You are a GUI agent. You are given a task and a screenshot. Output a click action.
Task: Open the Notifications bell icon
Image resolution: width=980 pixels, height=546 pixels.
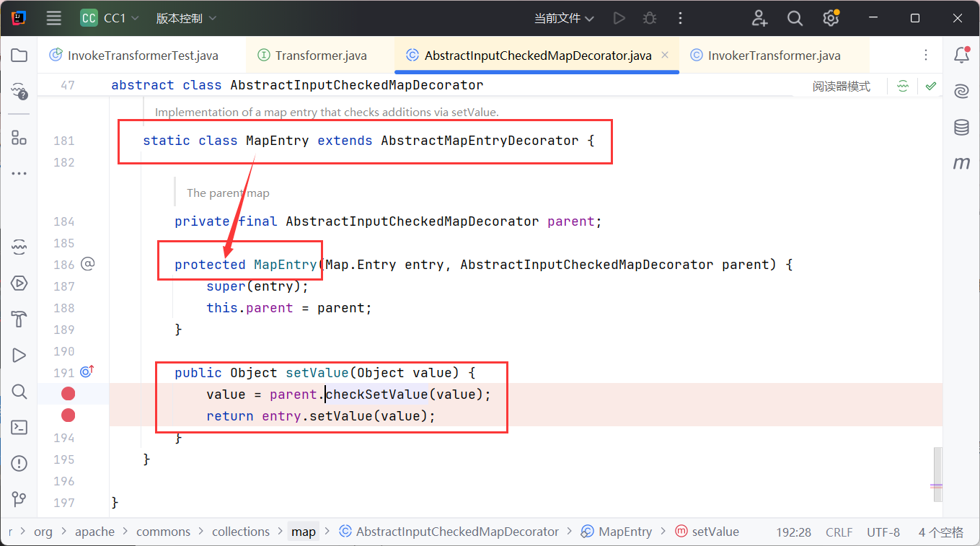pyautogui.click(x=961, y=55)
